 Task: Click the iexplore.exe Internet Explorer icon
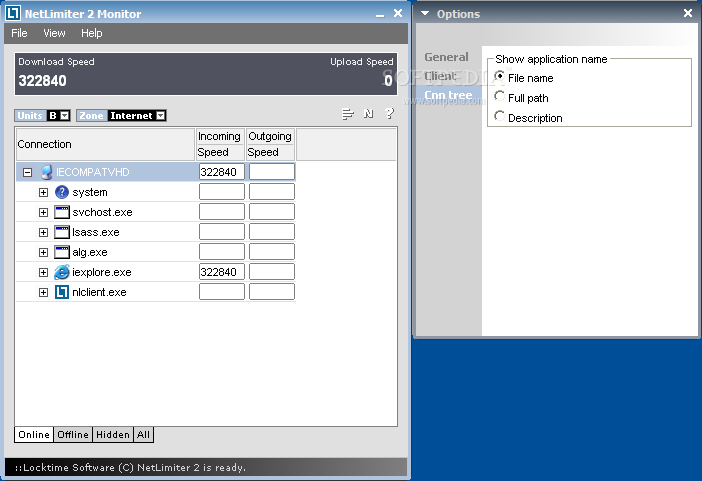[x=62, y=272]
